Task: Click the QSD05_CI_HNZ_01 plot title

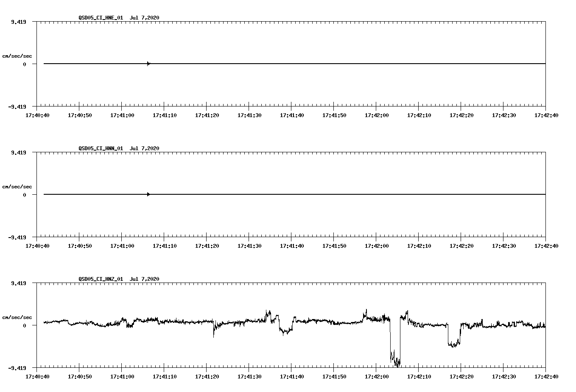Action: [x=119, y=279]
